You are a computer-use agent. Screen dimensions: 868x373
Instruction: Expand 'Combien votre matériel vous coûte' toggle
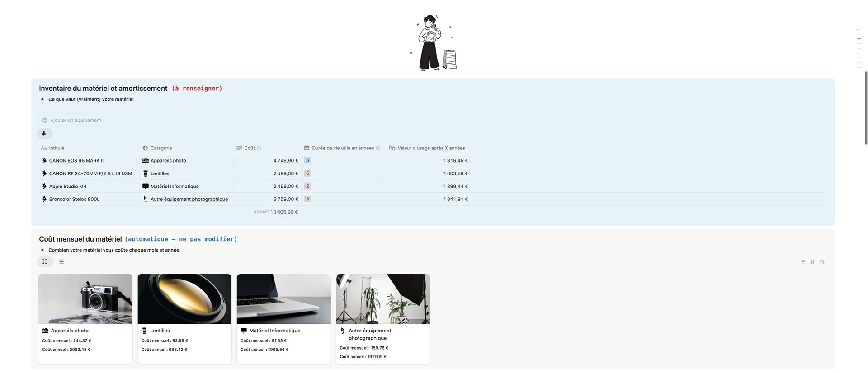click(x=42, y=250)
